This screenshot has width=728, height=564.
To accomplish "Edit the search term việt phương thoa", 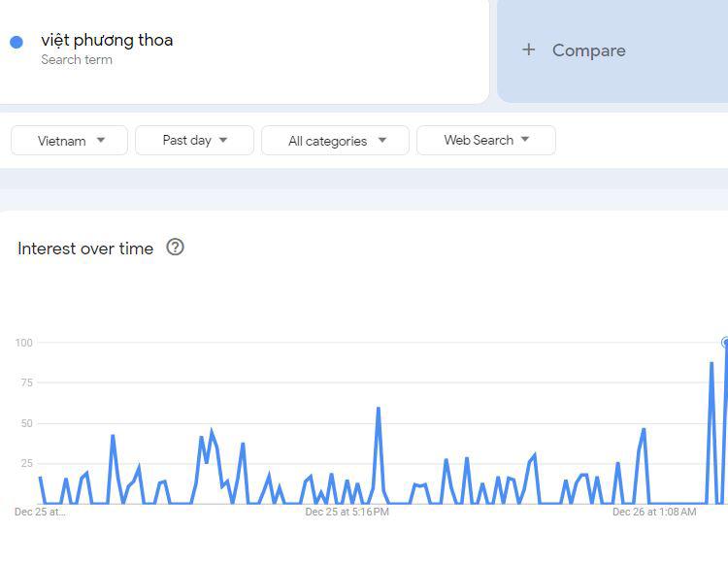I will coord(107,40).
